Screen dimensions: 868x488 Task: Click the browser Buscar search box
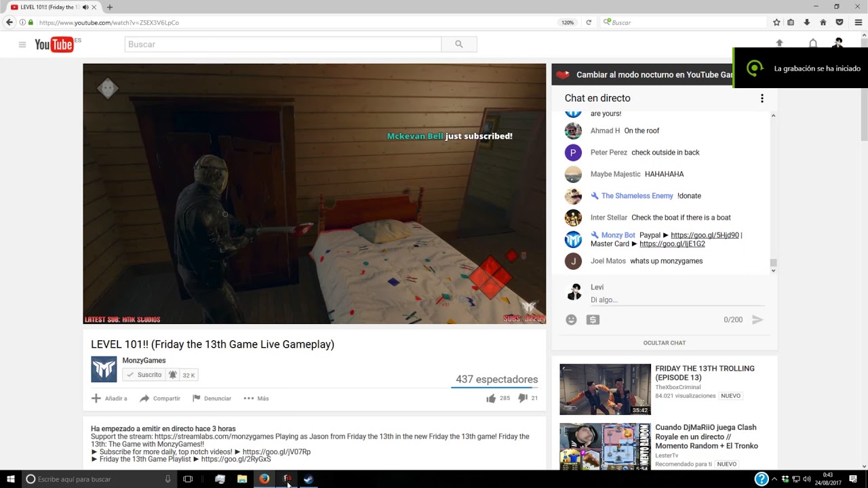tap(684, 22)
